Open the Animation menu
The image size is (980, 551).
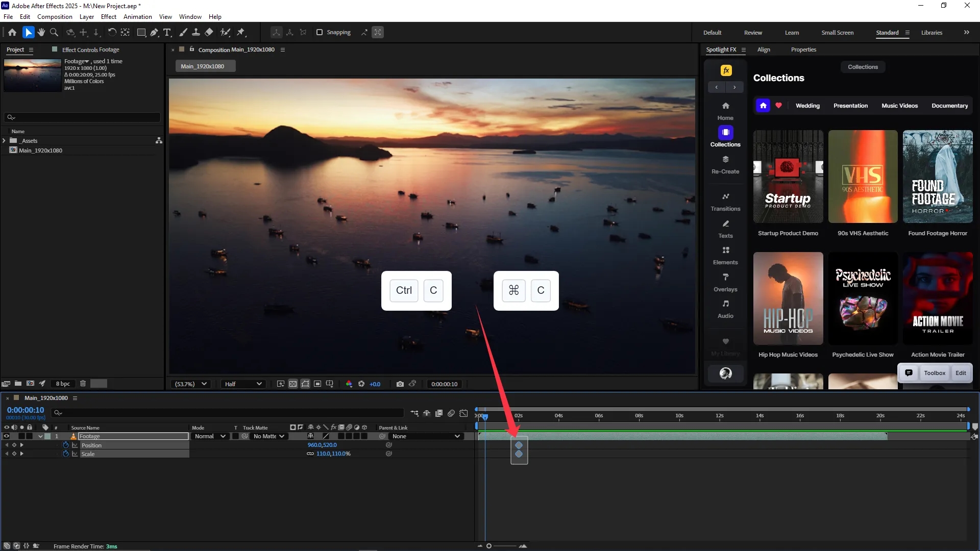tap(137, 16)
